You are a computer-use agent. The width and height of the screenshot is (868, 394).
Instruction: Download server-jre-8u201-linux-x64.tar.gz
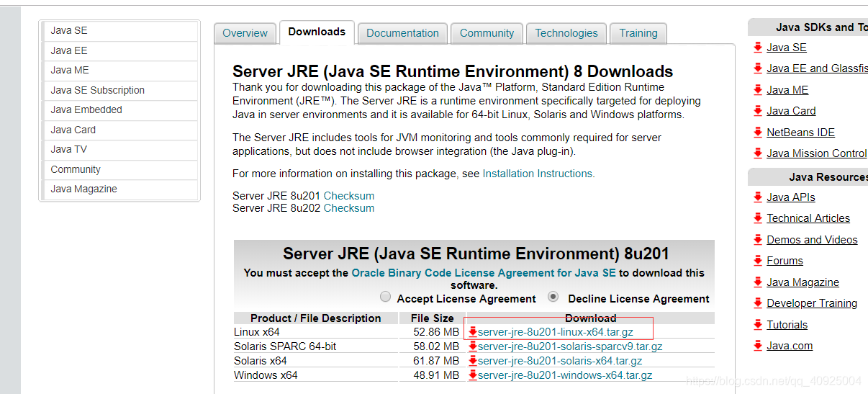(556, 332)
